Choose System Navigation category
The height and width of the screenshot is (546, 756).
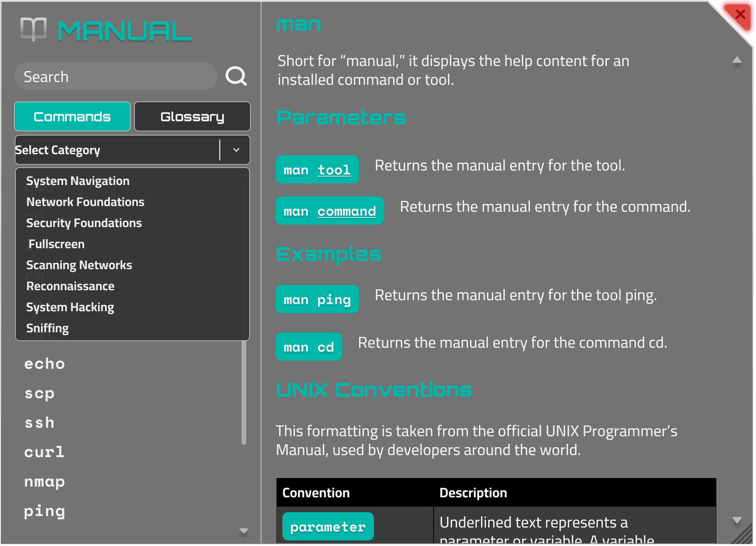click(x=78, y=181)
